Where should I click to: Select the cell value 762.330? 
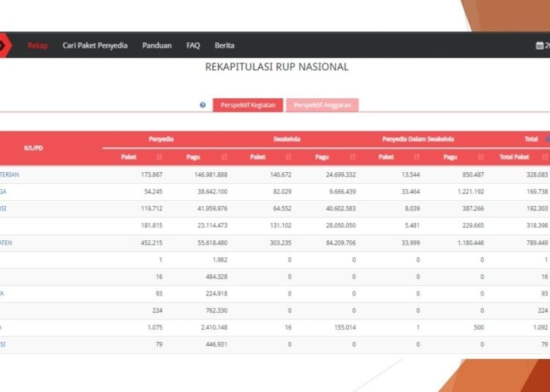coord(216,311)
